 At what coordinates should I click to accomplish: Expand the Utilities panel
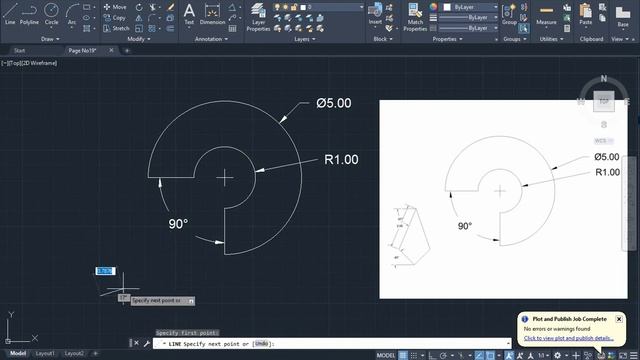point(551,39)
